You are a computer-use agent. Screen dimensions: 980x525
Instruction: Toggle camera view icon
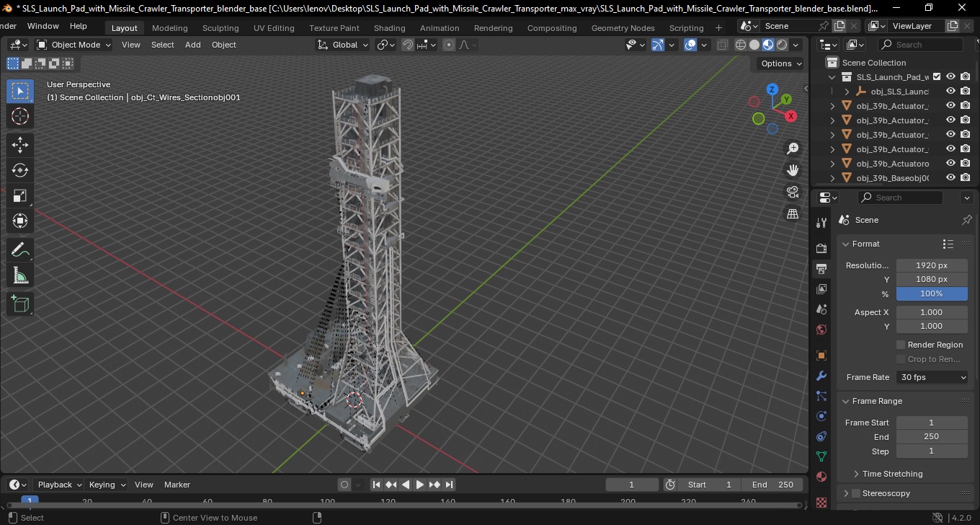[793, 192]
